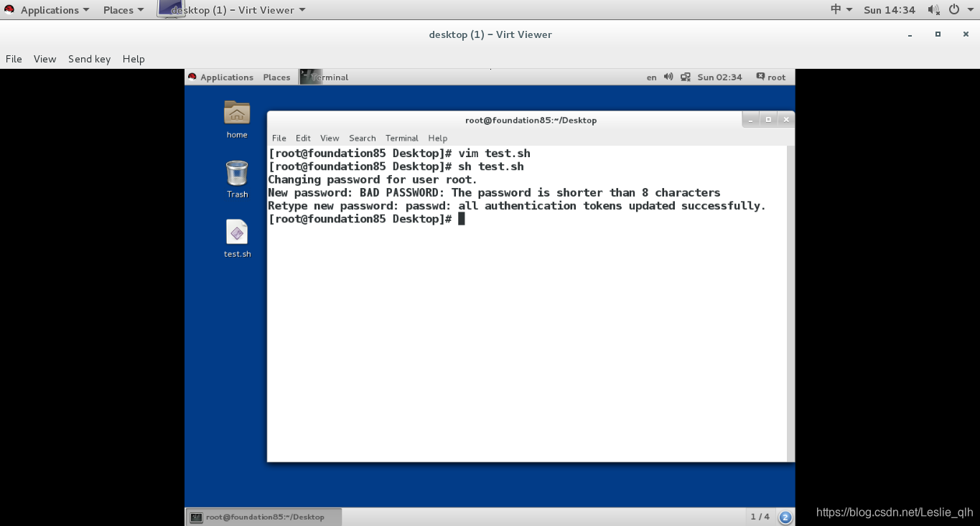The height and width of the screenshot is (526, 980).
Task: Open terminal Help menu
Action: [x=437, y=138]
